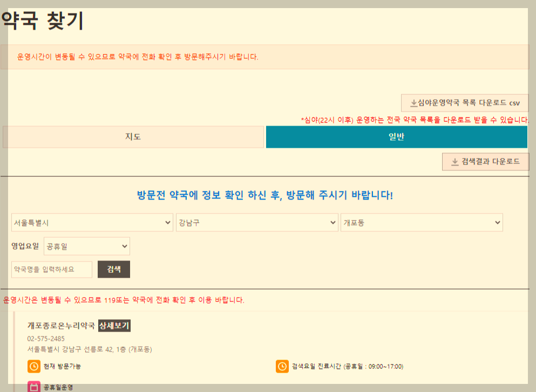536x392 pixels.
Task: Click the blue notice 방문전 약국에 정보 확인
Action: tap(265, 195)
